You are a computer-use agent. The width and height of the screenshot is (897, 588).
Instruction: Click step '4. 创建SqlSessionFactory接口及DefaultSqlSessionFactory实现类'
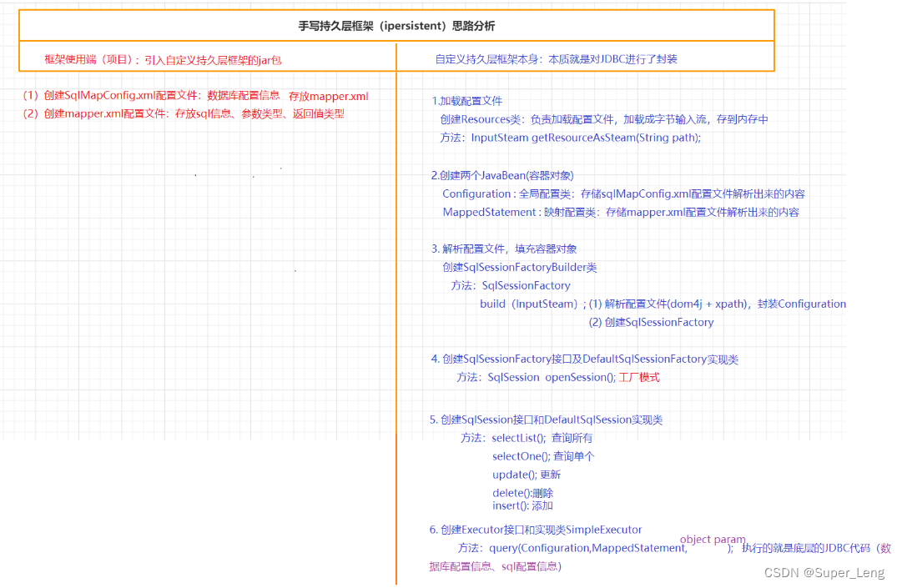point(585,359)
